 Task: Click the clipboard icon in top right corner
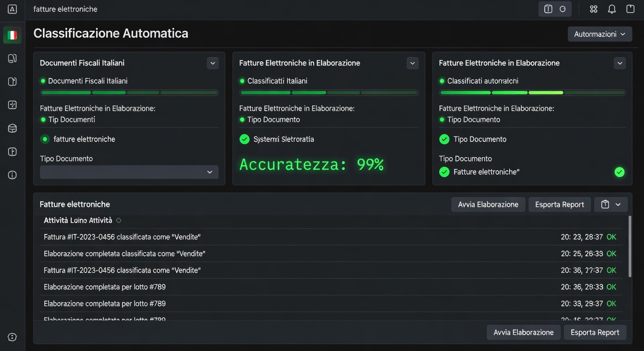(630, 9)
